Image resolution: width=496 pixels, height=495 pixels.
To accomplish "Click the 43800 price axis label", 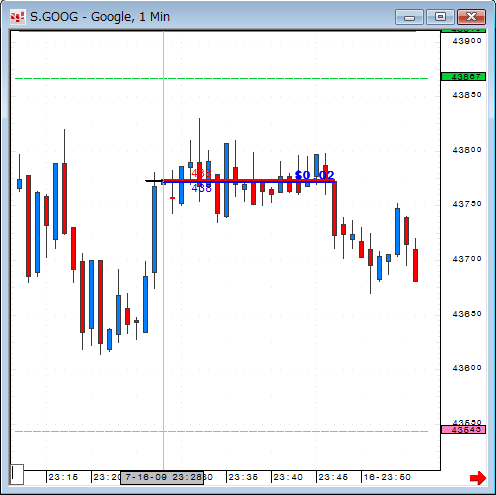I will click(467, 150).
